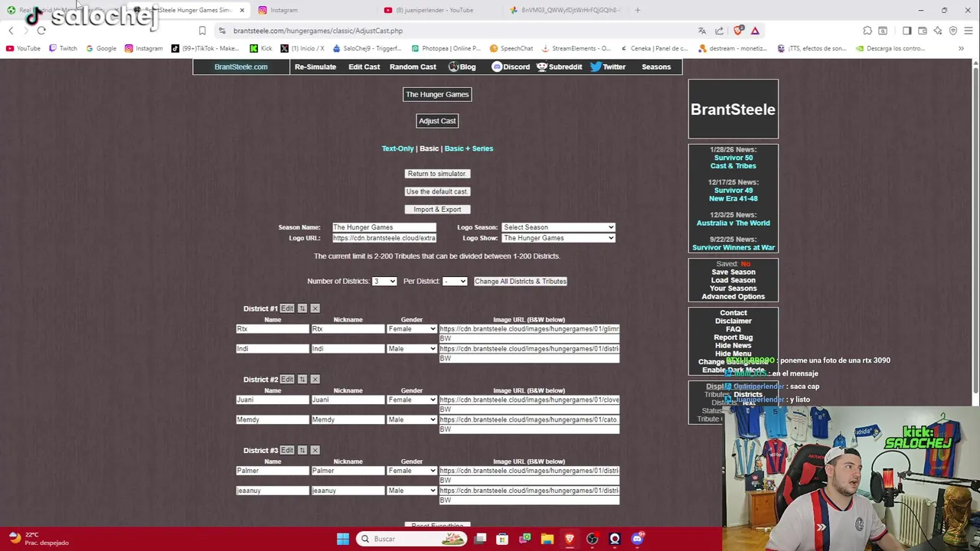
Task: Close the Hunger Games Simulator tab
Action: pos(242,10)
